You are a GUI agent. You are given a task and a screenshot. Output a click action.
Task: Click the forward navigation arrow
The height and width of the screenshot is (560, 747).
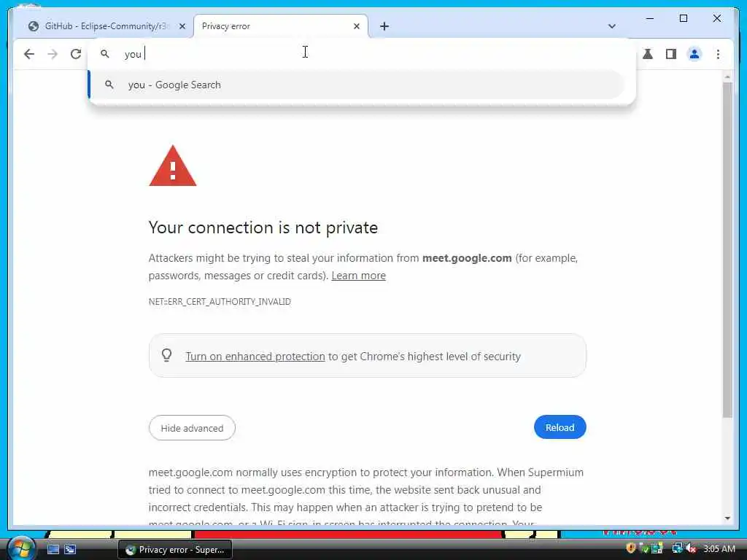pyautogui.click(x=53, y=54)
